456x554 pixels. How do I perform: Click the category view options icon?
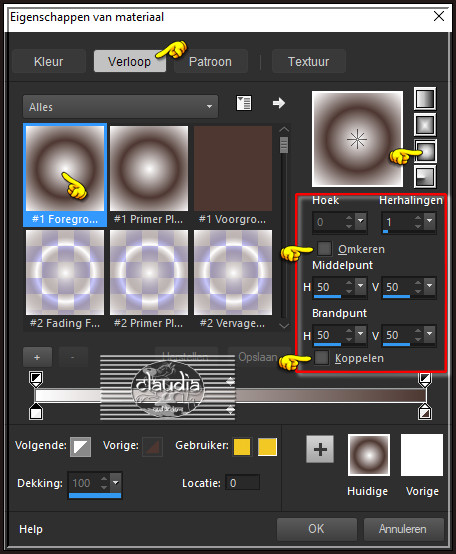tap(244, 103)
